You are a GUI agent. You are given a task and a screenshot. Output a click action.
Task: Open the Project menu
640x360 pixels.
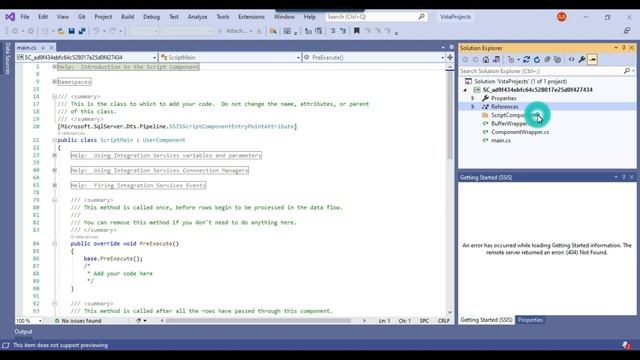[103, 17]
